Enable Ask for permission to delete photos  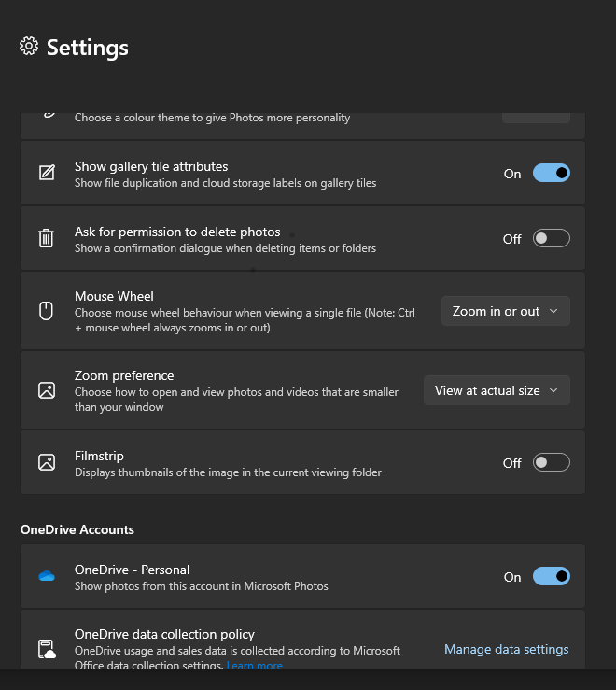[552, 238]
